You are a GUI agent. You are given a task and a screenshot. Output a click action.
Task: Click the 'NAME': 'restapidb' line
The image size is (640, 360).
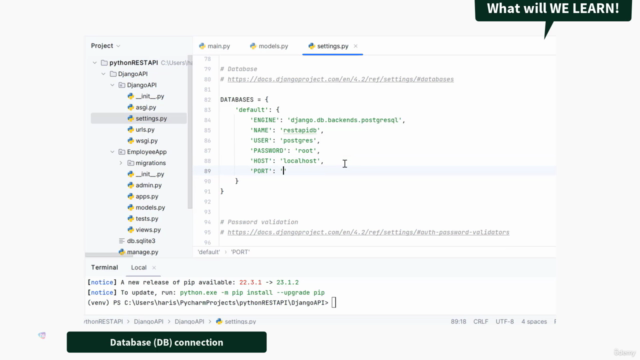tap(287, 130)
